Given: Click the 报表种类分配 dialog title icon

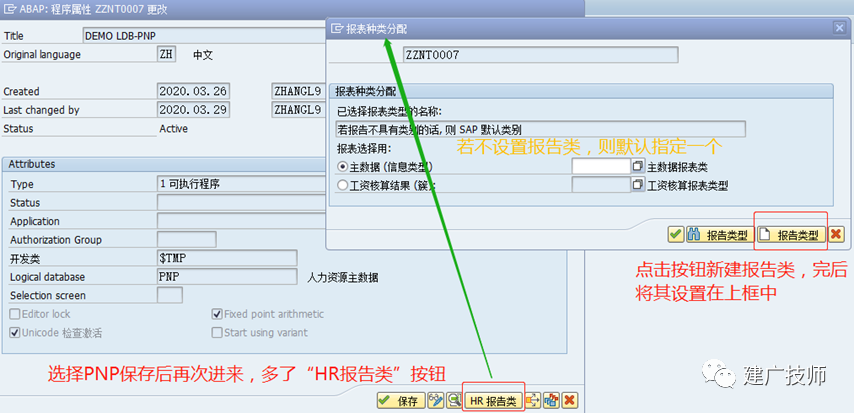Looking at the screenshot, I should coord(338,28).
